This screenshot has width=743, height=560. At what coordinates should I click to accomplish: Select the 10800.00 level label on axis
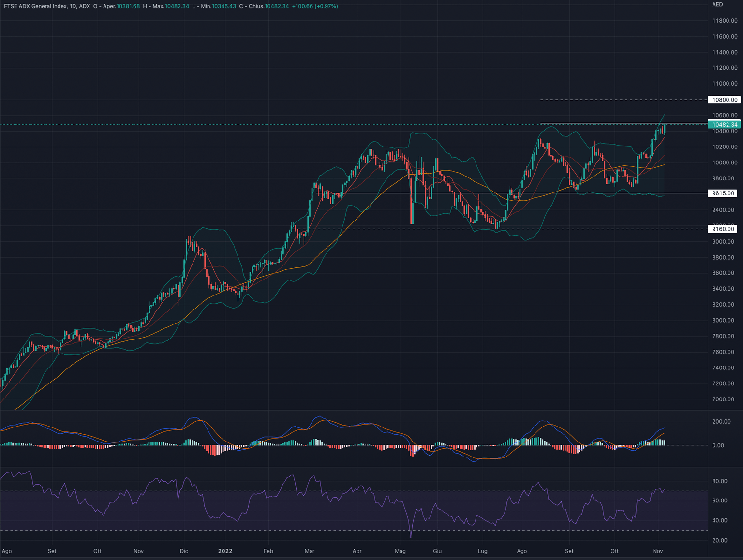pos(723,100)
